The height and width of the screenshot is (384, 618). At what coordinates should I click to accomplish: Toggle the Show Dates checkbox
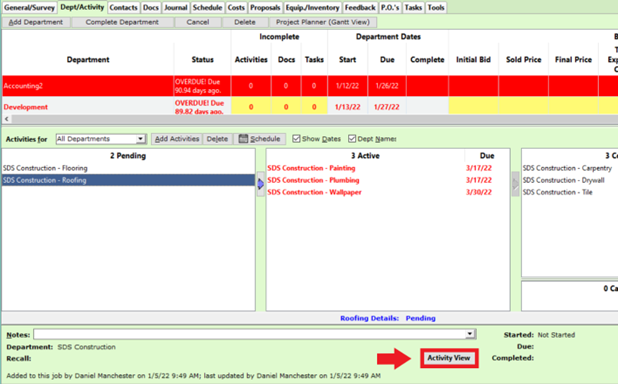pyautogui.click(x=296, y=139)
